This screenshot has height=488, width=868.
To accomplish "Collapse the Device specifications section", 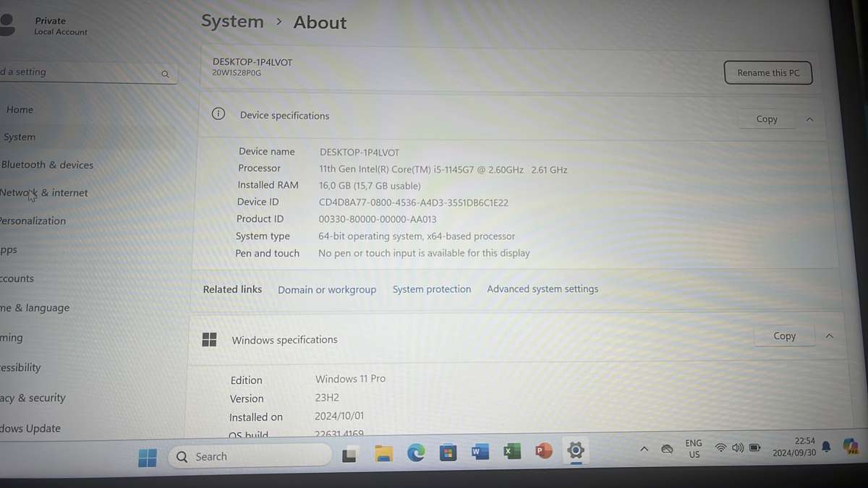I will (809, 119).
